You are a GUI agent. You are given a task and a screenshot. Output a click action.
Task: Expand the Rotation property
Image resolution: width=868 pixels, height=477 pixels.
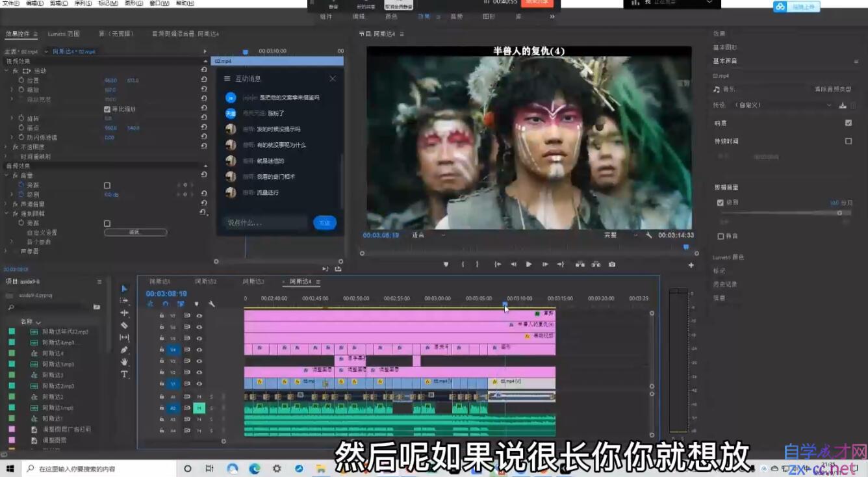click(12, 118)
